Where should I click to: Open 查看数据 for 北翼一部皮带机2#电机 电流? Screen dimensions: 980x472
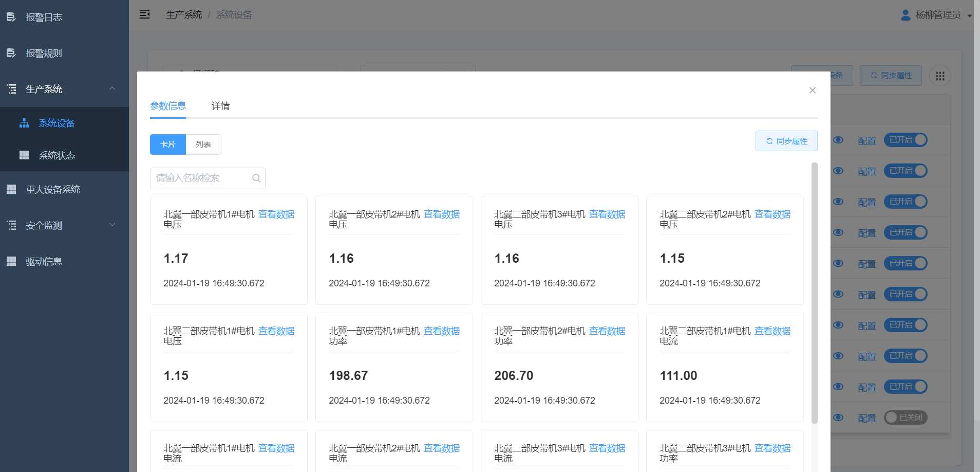(x=442, y=448)
